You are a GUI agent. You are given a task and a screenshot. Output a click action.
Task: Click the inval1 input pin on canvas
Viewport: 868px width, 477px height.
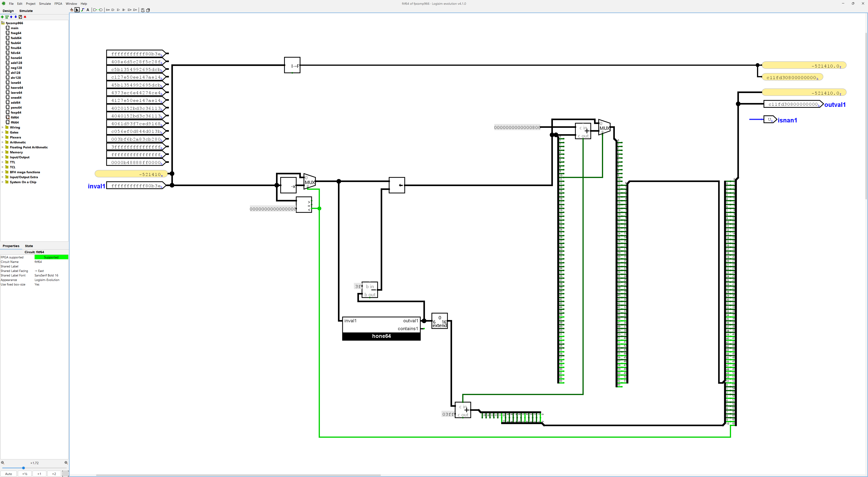[136, 186]
